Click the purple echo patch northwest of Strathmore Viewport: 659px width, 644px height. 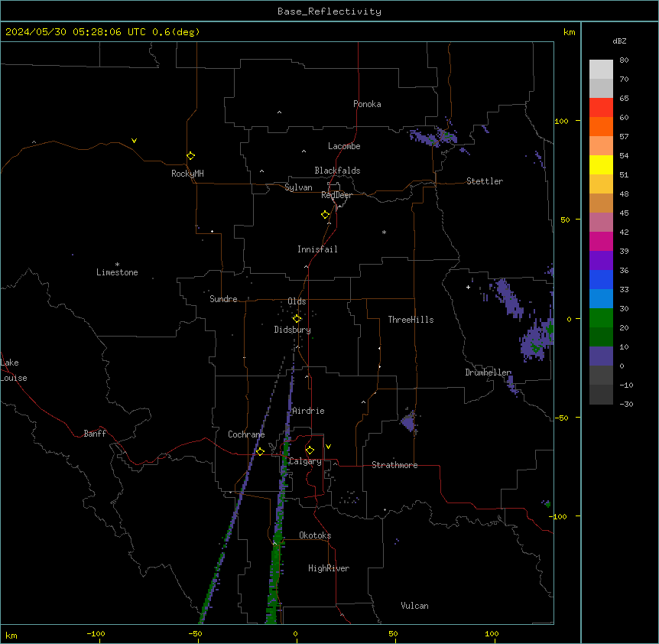click(x=408, y=421)
